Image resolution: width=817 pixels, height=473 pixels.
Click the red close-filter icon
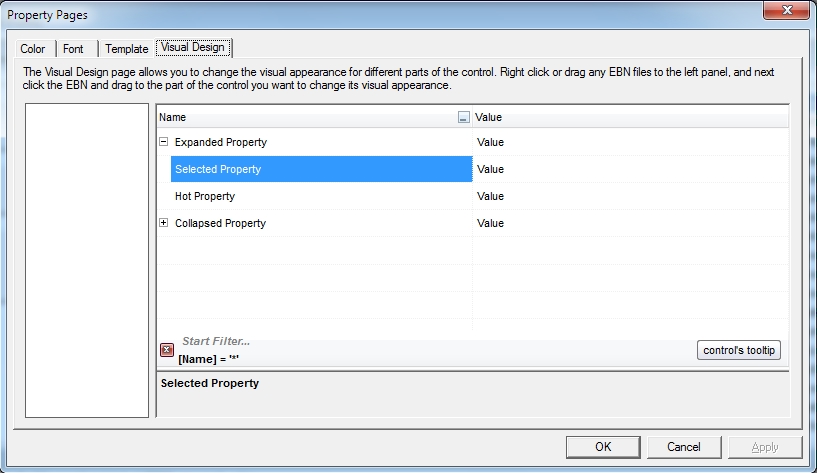(167, 350)
